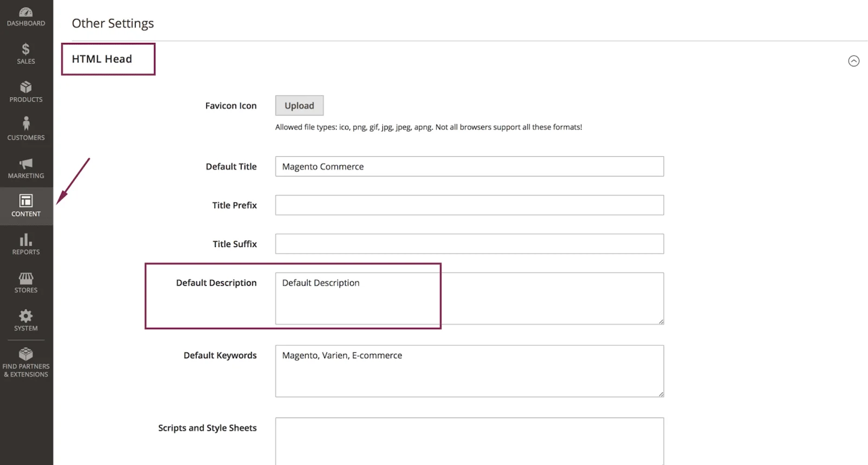This screenshot has width=868, height=465.
Task: Click inside the Default Description textarea
Action: (x=469, y=298)
